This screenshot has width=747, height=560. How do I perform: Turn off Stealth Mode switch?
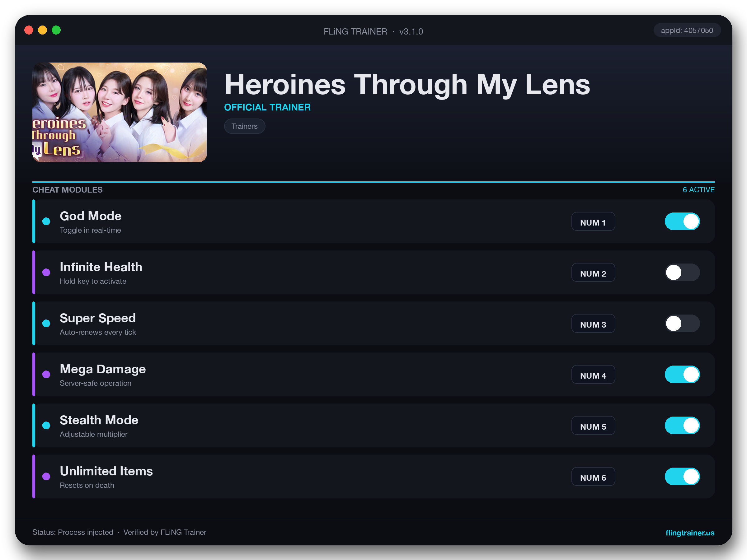coord(682,425)
